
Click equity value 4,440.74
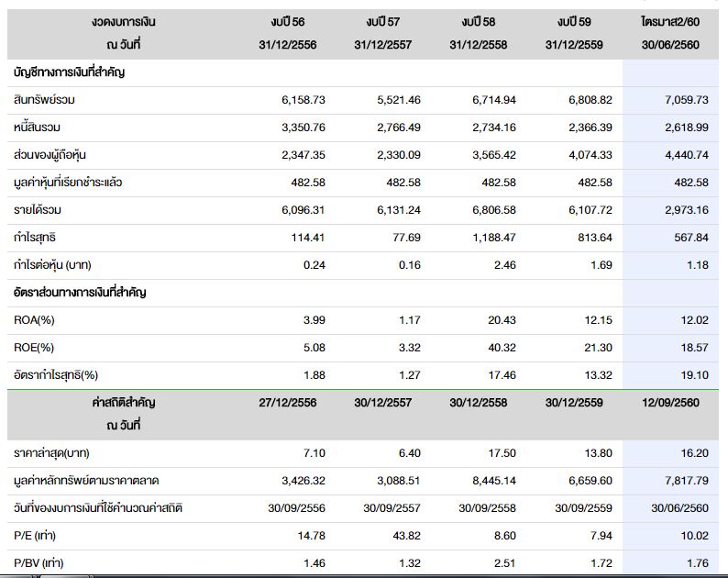click(687, 155)
